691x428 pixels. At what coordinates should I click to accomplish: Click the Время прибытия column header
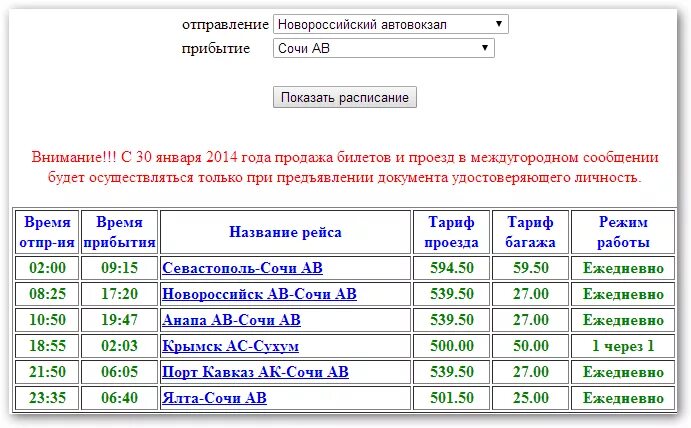coord(119,232)
